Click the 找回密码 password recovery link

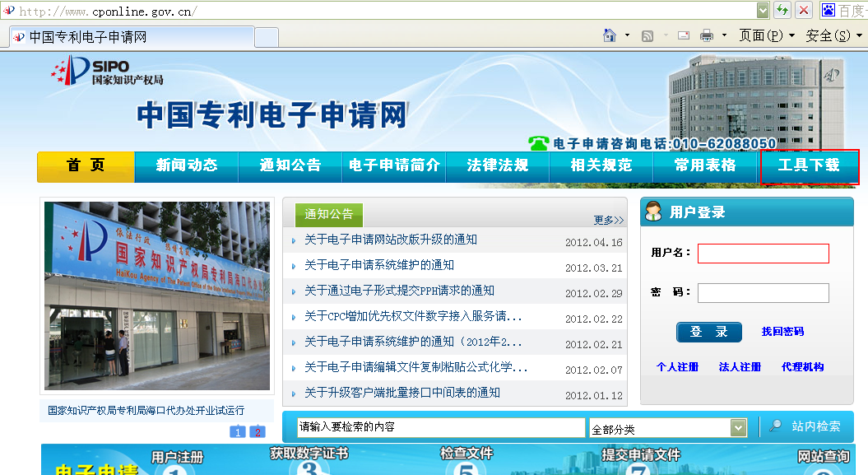point(782,332)
